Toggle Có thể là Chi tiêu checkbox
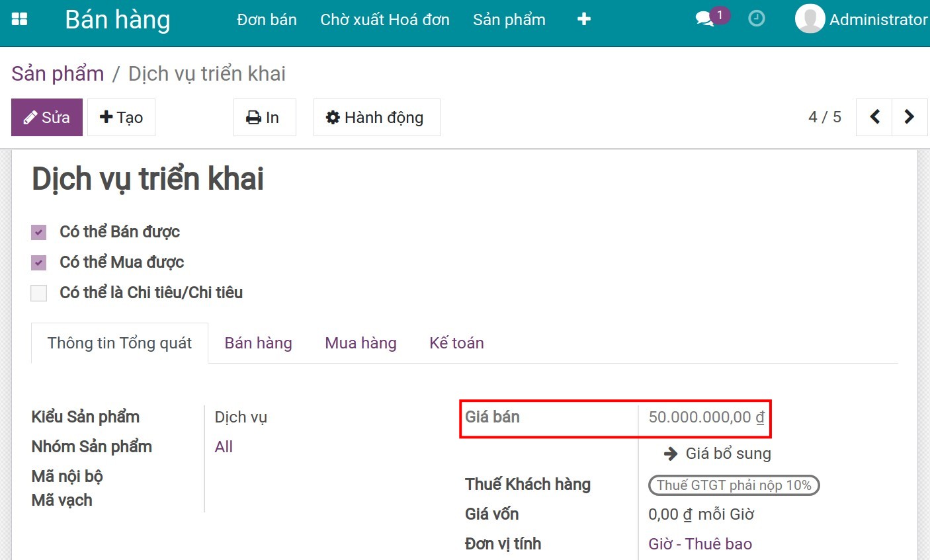 [39, 293]
